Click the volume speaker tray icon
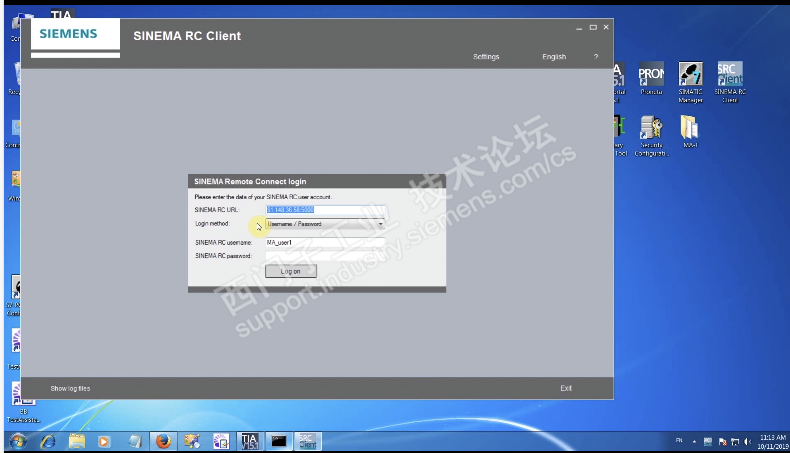This screenshot has width=790, height=453. click(x=748, y=441)
